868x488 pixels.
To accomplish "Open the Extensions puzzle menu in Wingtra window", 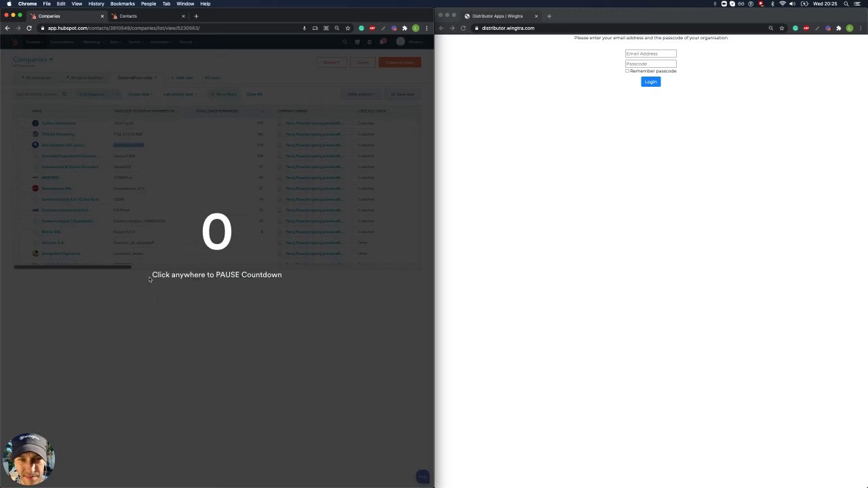I will click(x=838, y=28).
